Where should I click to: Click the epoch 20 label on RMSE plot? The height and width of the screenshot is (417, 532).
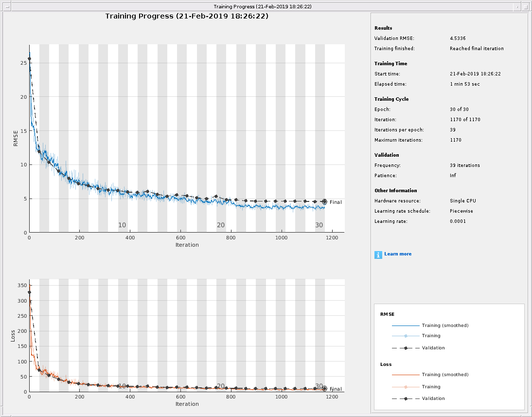click(x=221, y=225)
